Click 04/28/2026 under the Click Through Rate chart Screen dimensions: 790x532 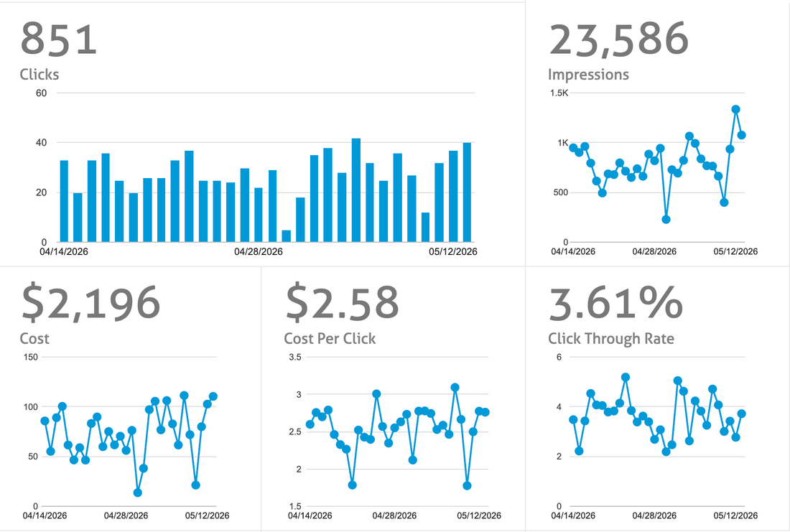pyautogui.click(x=654, y=516)
